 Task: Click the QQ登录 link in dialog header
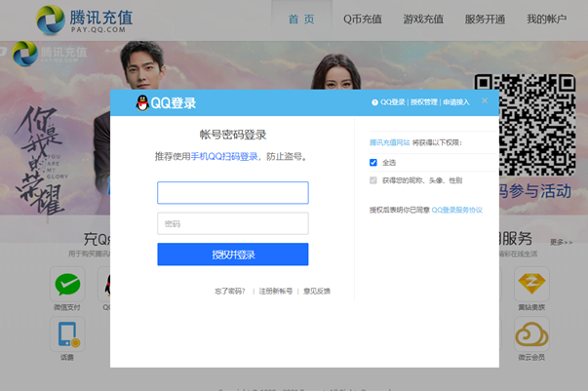pos(393,102)
